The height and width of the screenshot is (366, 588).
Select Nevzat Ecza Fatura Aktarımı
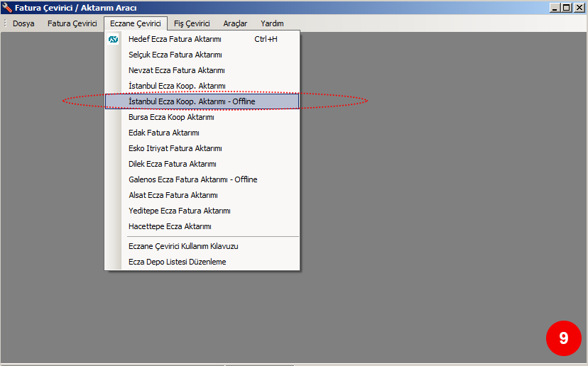pyautogui.click(x=202, y=70)
